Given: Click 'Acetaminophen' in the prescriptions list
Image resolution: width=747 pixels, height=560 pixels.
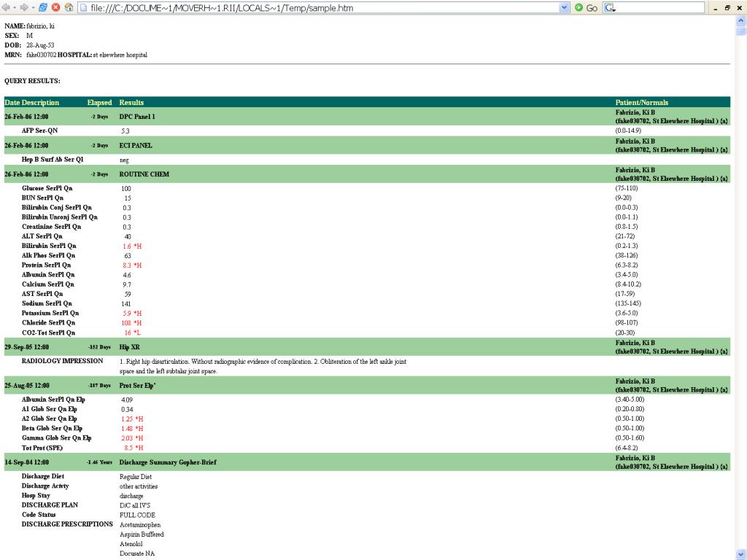Looking at the screenshot, I should tap(140, 525).
